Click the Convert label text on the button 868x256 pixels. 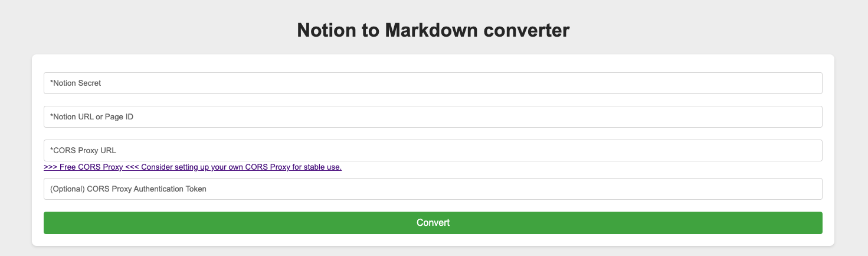coord(433,223)
